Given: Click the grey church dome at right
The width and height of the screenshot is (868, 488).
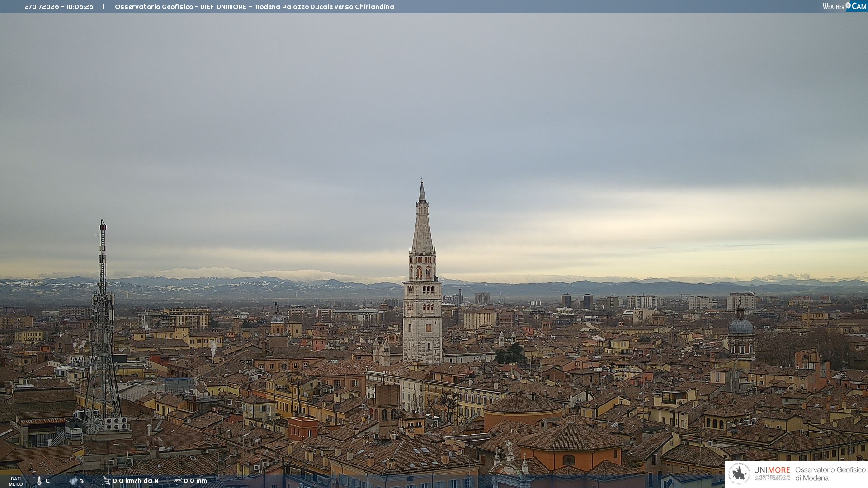Looking at the screenshot, I should [741, 326].
